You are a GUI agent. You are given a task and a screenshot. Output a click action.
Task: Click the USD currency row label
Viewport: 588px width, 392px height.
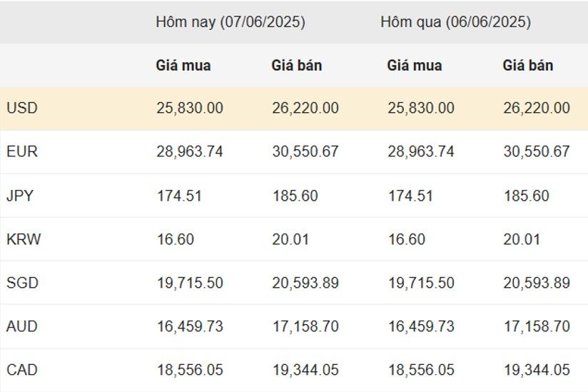point(22,108)
